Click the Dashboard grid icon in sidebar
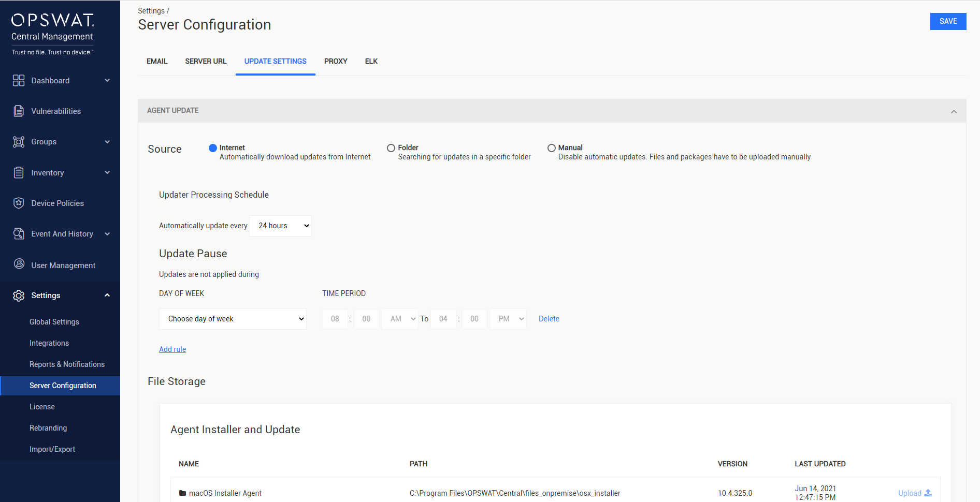 click(x=19, y=80)
